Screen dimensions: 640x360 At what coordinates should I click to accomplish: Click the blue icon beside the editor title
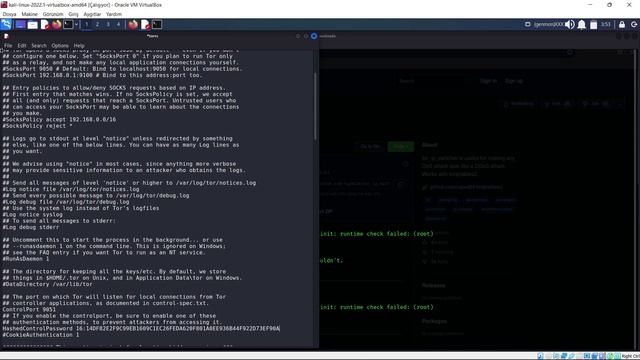pos(314,36)
